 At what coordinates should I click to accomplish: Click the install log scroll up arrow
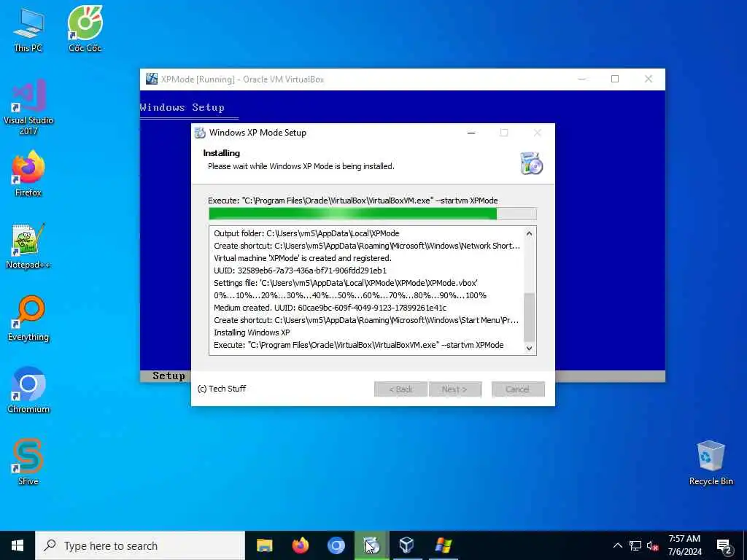(529, 233)
